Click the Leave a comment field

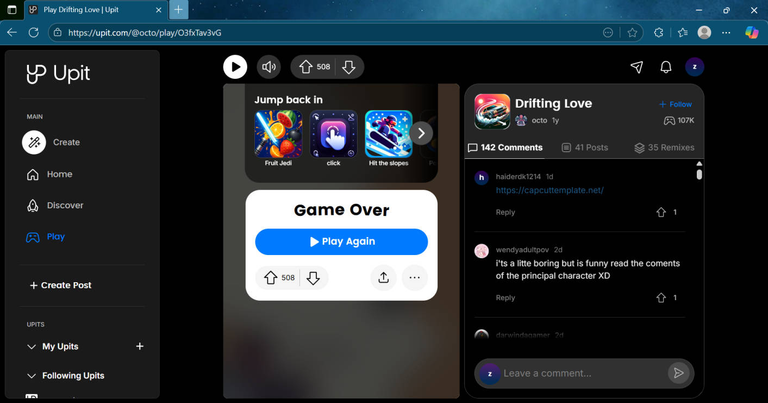coord(583,373)
